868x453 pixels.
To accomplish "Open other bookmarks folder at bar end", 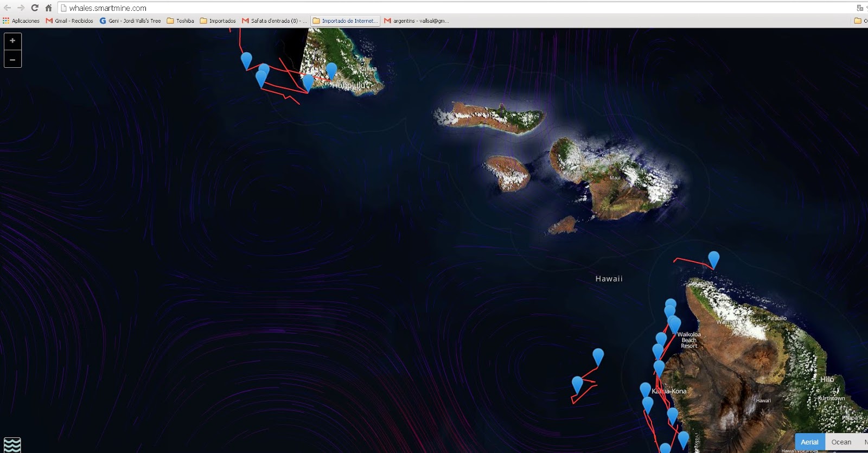I will [860, 21].
